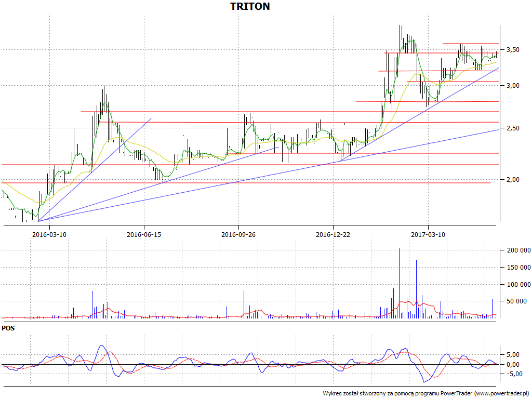The width and height of the screenshot is (532, 399).
Task: Click the 2,50 price axis label
Action: tap(513, 128)
